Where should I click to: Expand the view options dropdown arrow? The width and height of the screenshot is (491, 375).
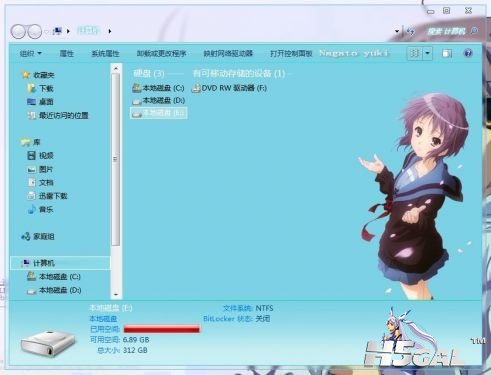[x=428, y=53]
